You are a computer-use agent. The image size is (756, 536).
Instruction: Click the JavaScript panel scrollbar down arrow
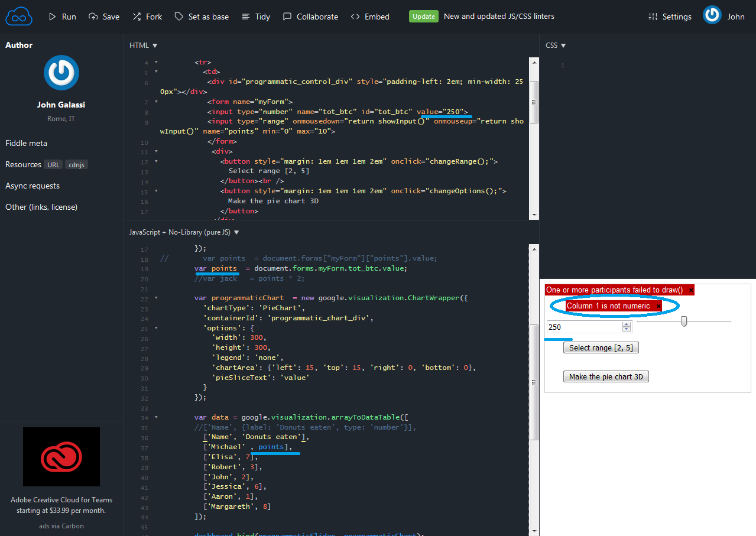[534, 532]
